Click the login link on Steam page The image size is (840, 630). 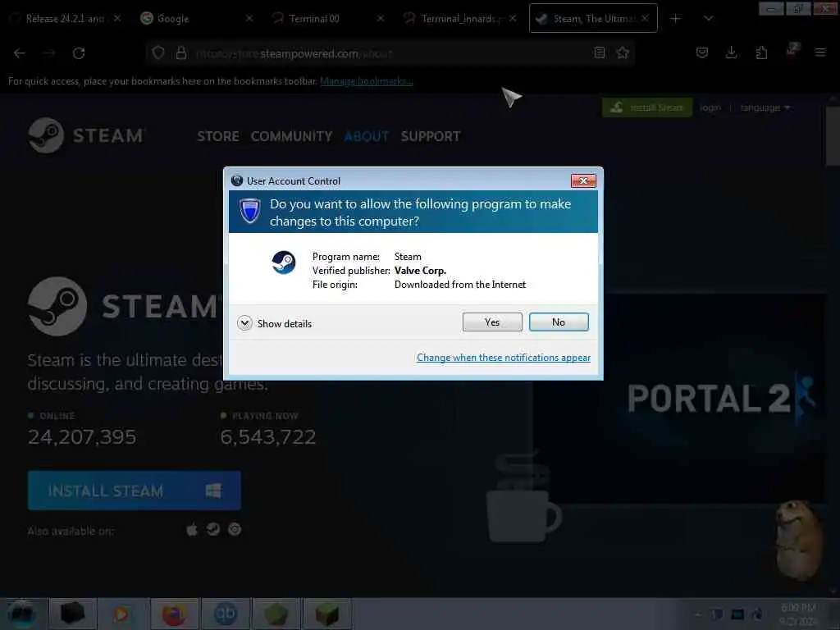tap(710, 107)
